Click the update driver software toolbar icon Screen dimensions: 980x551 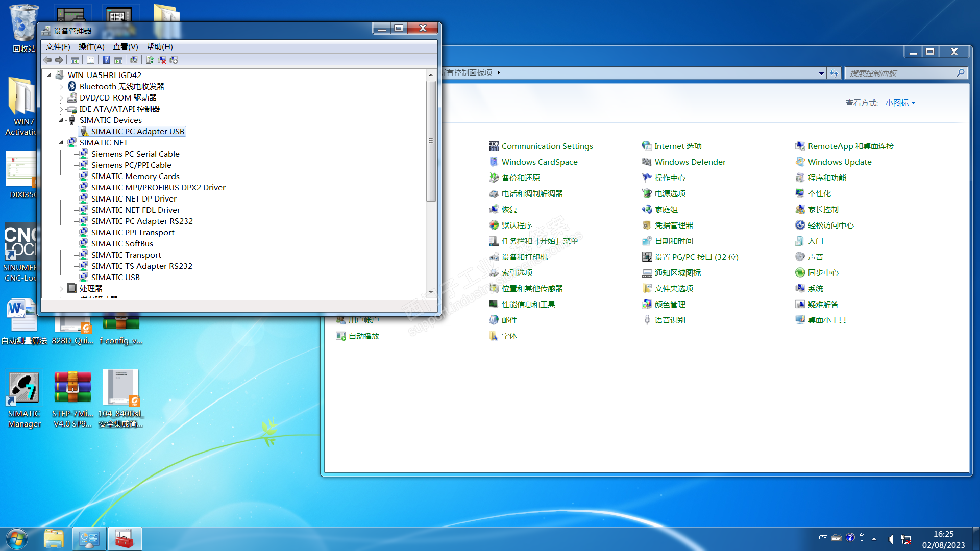(x=150, y=60)
